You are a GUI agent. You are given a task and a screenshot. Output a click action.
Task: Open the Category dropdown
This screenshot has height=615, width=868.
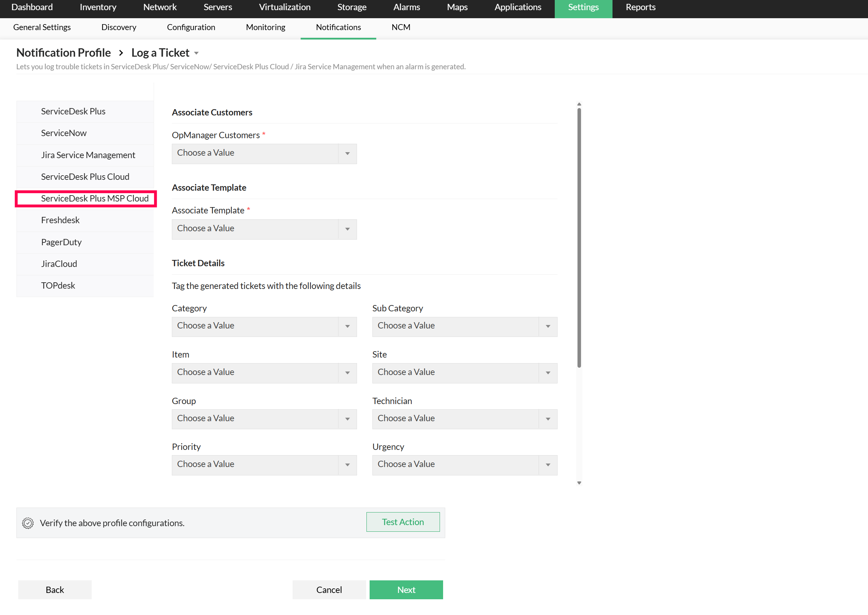[x=264, y=326]
